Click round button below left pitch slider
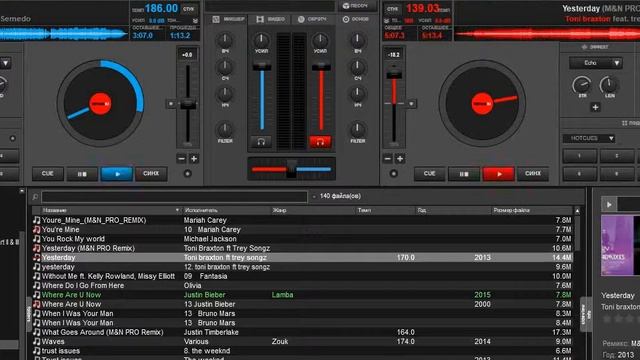The height and width of the screenshot is (360, 640). click(188, 173)
